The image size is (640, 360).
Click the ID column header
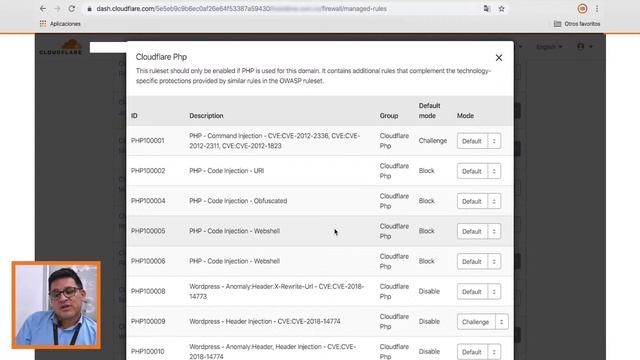click(134, 116)
